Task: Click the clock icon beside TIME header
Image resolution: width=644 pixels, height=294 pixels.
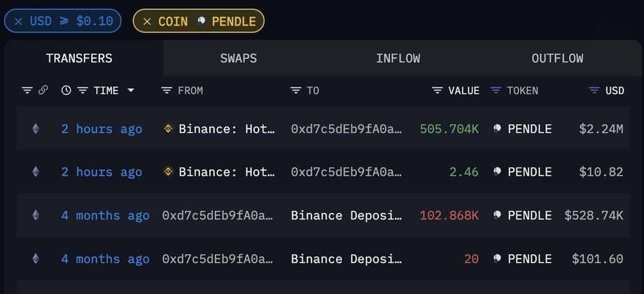Action: click(66, 90)
